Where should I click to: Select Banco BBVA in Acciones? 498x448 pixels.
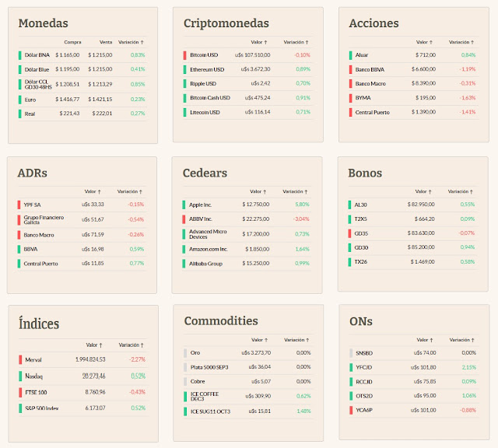tap(413, 69)
